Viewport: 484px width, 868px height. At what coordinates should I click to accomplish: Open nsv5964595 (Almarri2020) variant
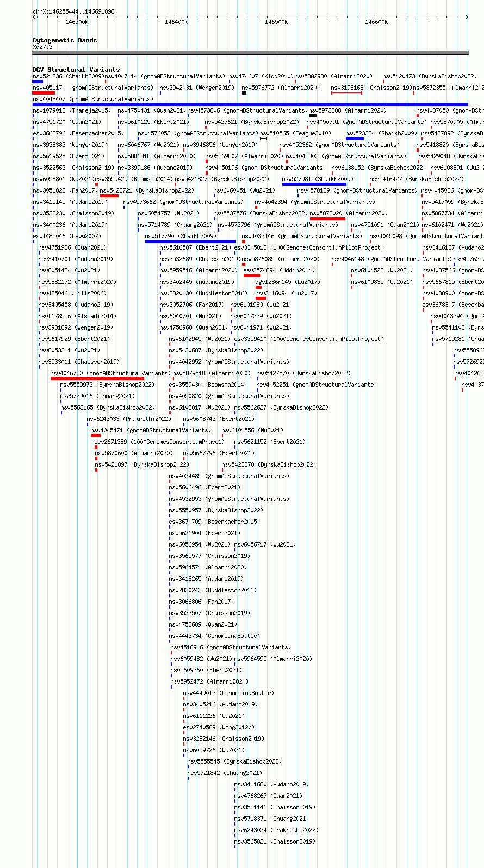273,659
